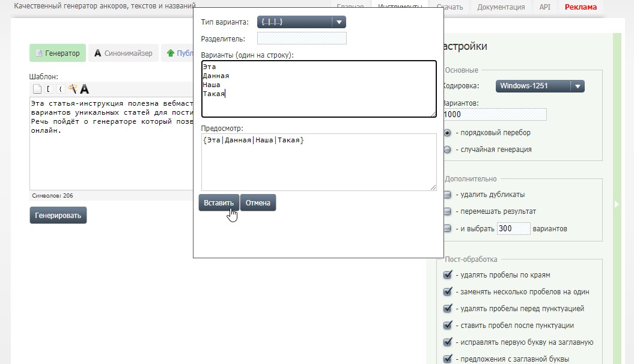Open the Документация menu item
This screenshot has width=634, height=364.
point(501,7)
